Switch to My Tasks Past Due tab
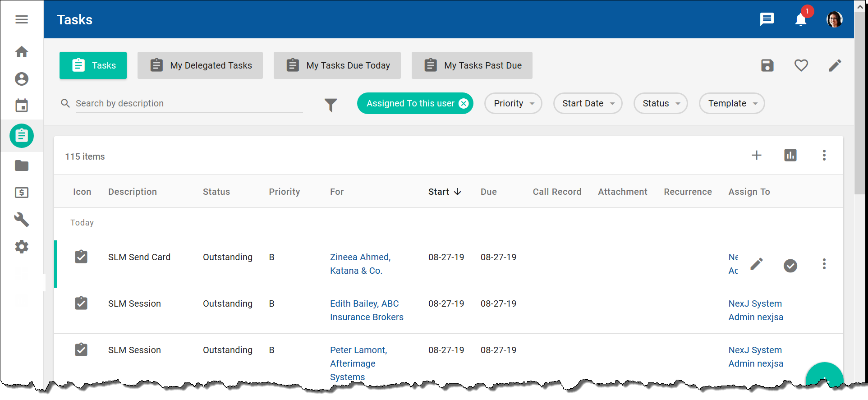 tap(472, 65)
